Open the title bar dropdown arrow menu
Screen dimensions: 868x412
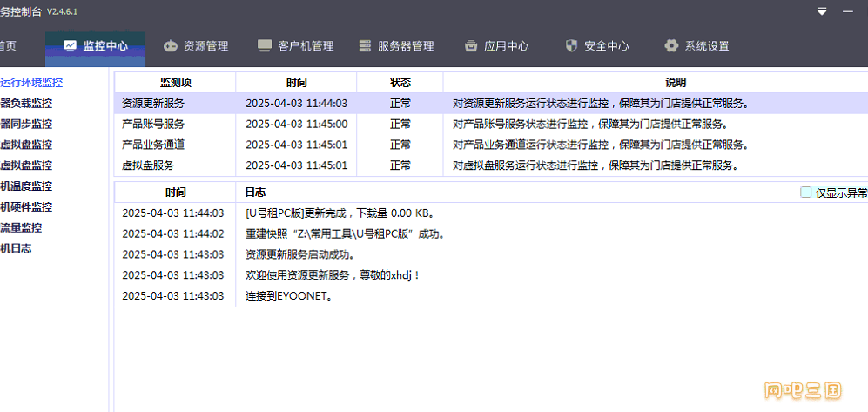[822, 11]
